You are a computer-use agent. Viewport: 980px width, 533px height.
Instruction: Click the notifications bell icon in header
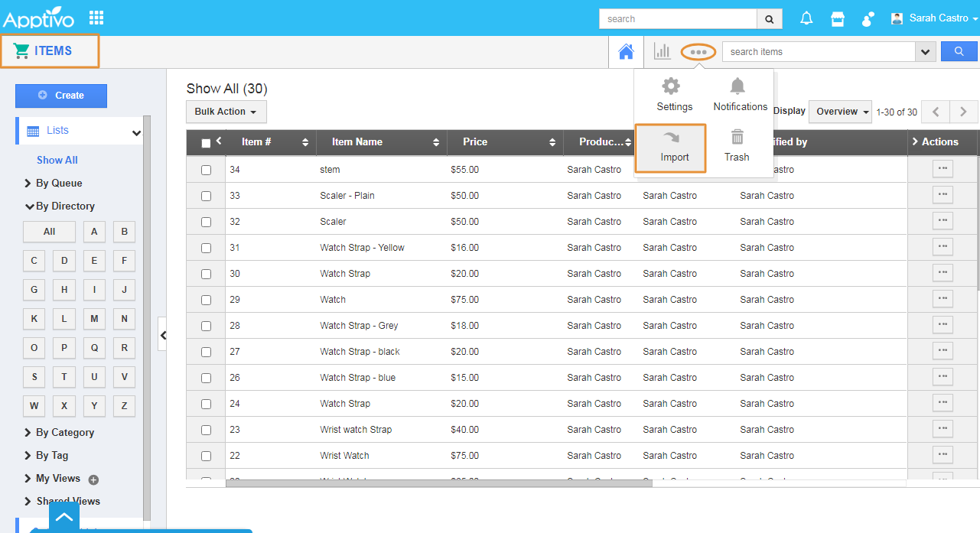point(806,18)
